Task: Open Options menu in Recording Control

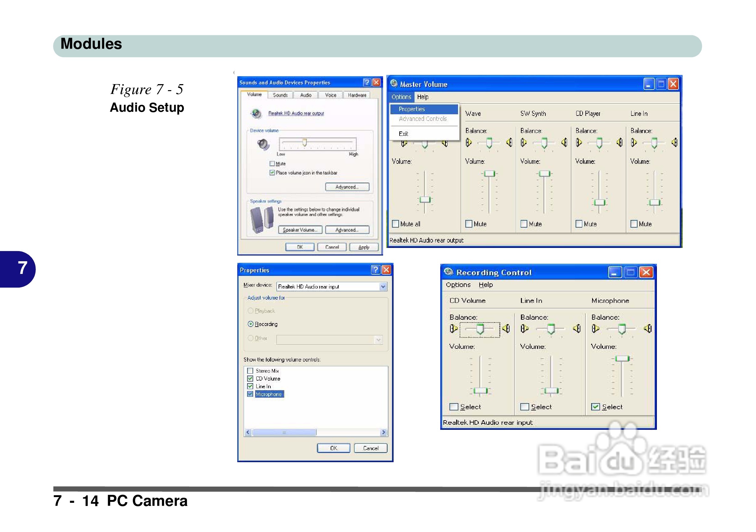Action: coord(458,285)
